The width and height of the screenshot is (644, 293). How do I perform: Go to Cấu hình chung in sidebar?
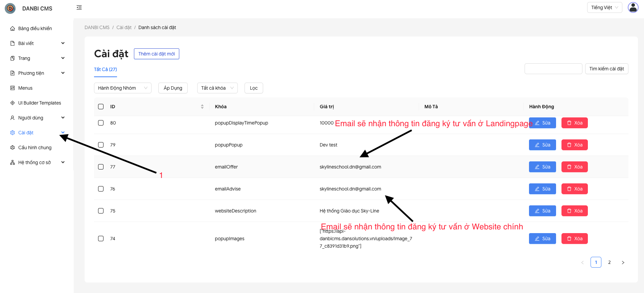coord(34,148)
